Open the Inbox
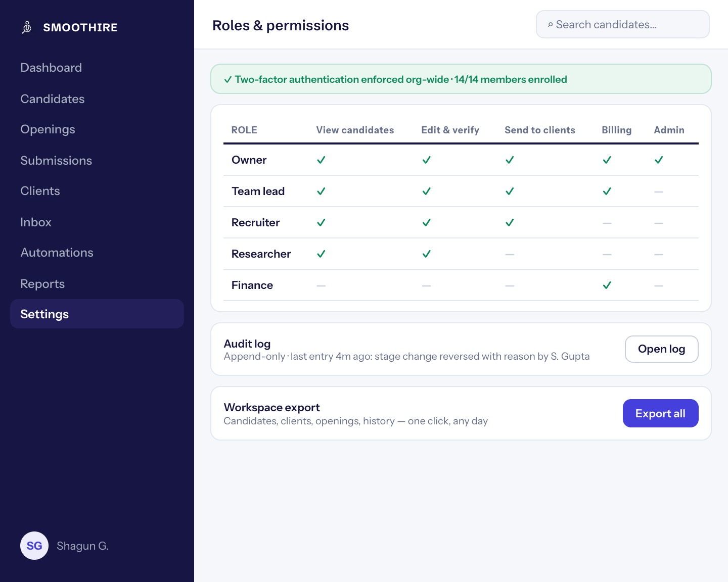Screen dimensions: 728x582 point(36,222)
